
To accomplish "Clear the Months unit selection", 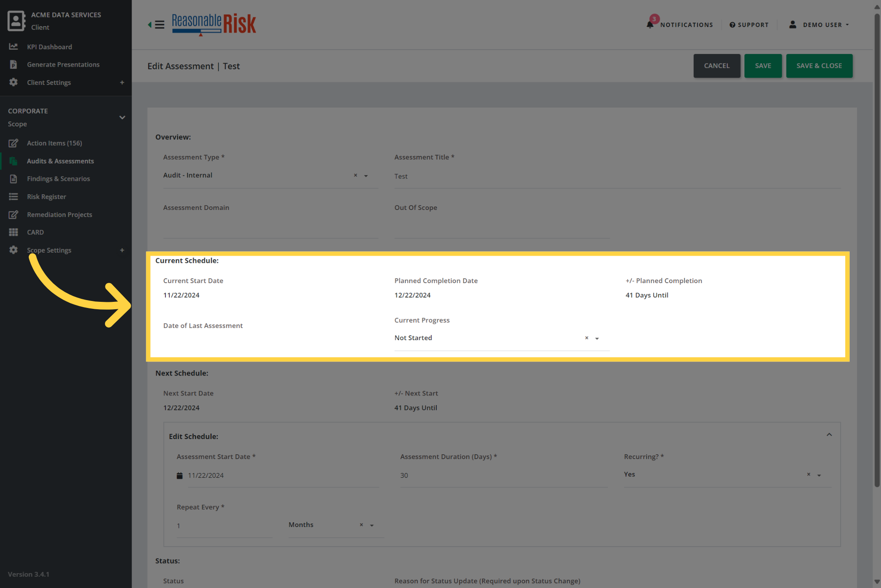I will pos(361,525).
